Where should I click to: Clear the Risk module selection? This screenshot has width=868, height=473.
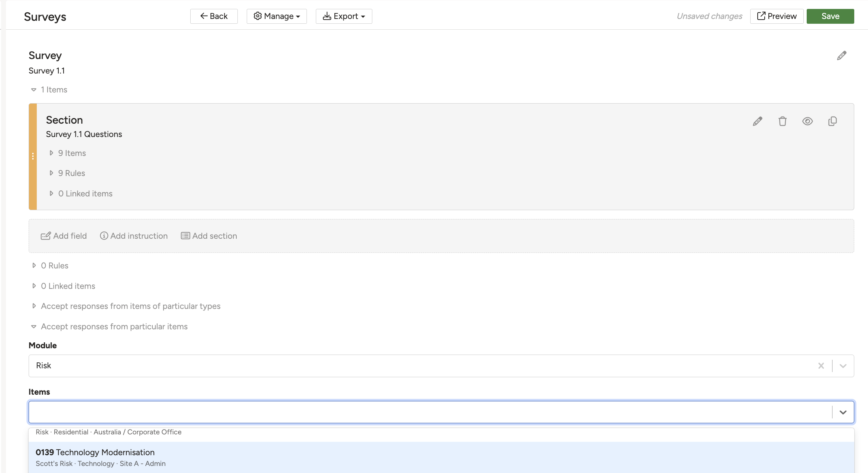[x=821, y=366]
